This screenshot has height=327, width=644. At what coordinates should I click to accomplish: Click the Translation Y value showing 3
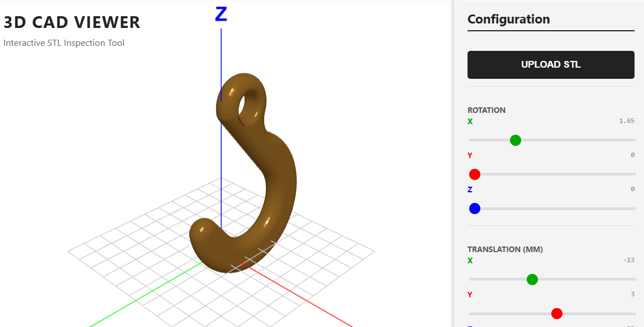[632, 293]
